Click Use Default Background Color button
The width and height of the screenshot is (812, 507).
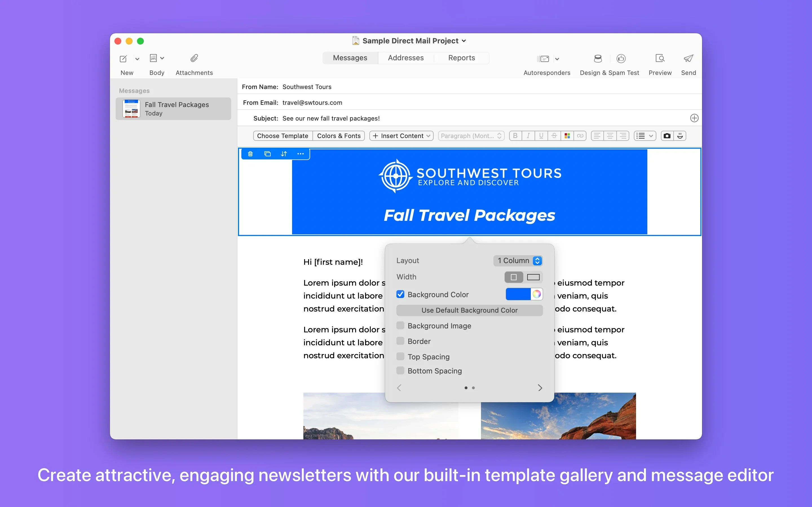(469, 310)
